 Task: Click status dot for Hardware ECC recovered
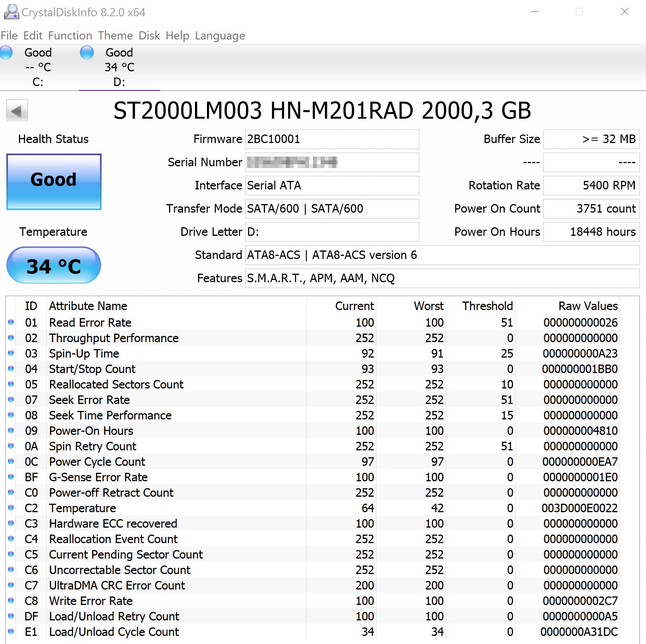(x=11, y=523)
